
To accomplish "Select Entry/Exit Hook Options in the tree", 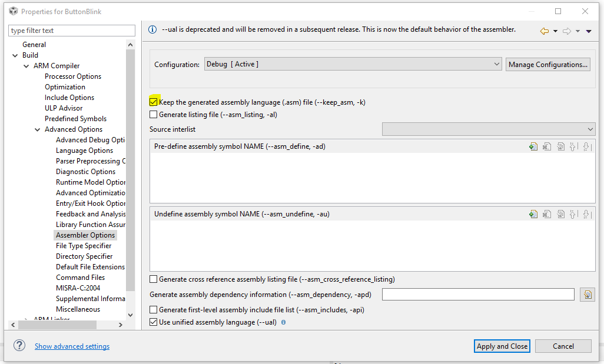I will [x=90, y=203].
